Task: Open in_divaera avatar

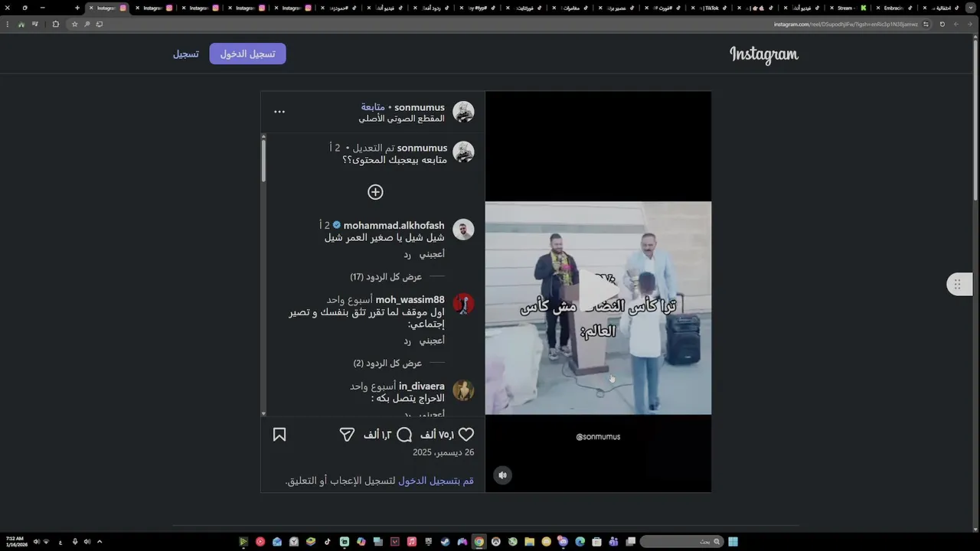Action: point(463,390)
